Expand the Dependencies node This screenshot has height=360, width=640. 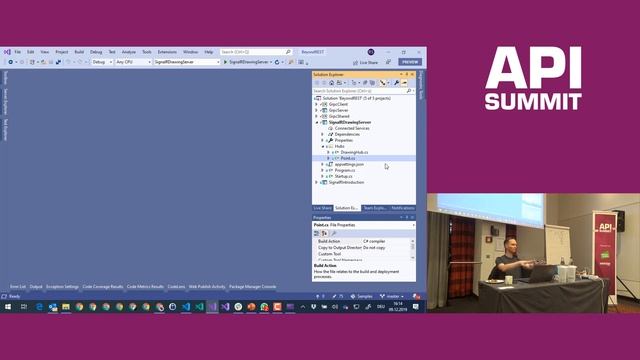(x=322, y=134)
